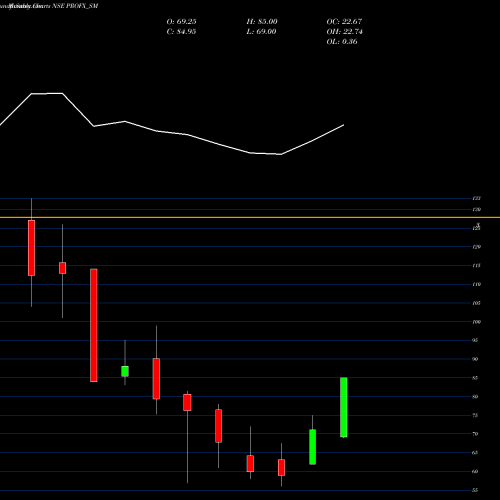
Task: Click the 55 price axis label
Action: (x=475, y=490)
